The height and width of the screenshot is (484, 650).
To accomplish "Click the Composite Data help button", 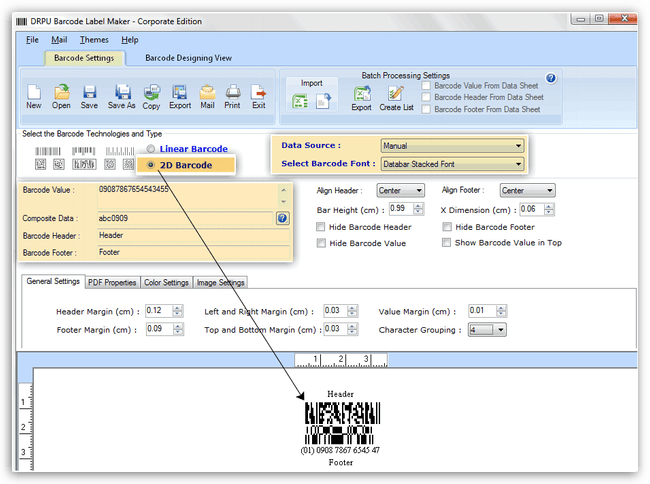I will (x=282, y=218).
